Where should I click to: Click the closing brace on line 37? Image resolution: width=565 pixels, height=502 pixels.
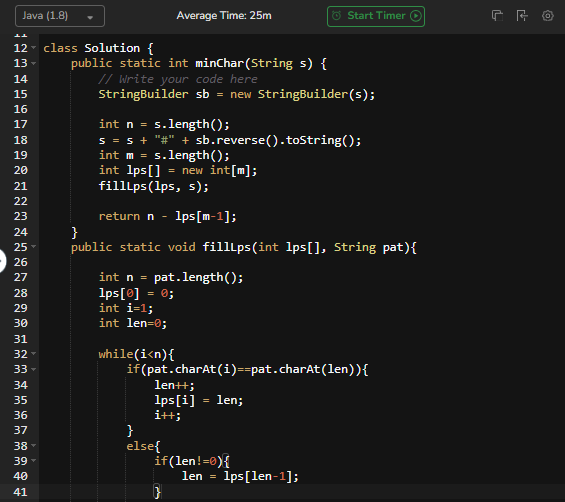tap(130, 431)
